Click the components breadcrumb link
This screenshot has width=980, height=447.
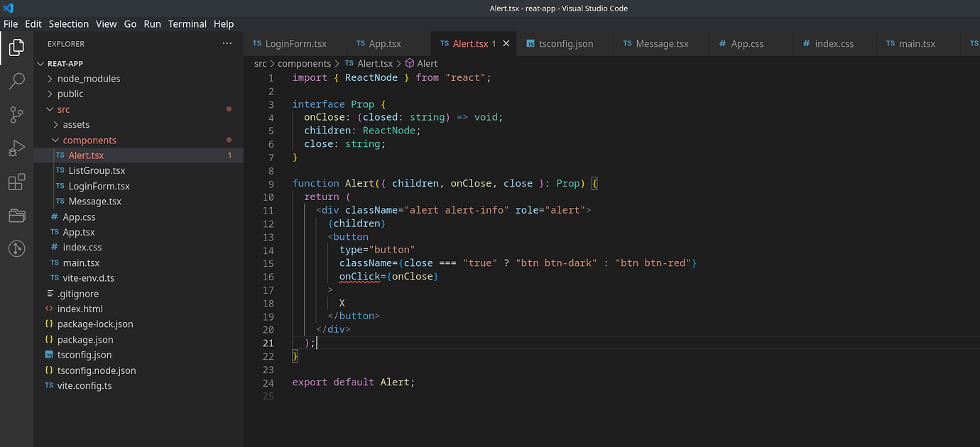[x=304, y=63]
